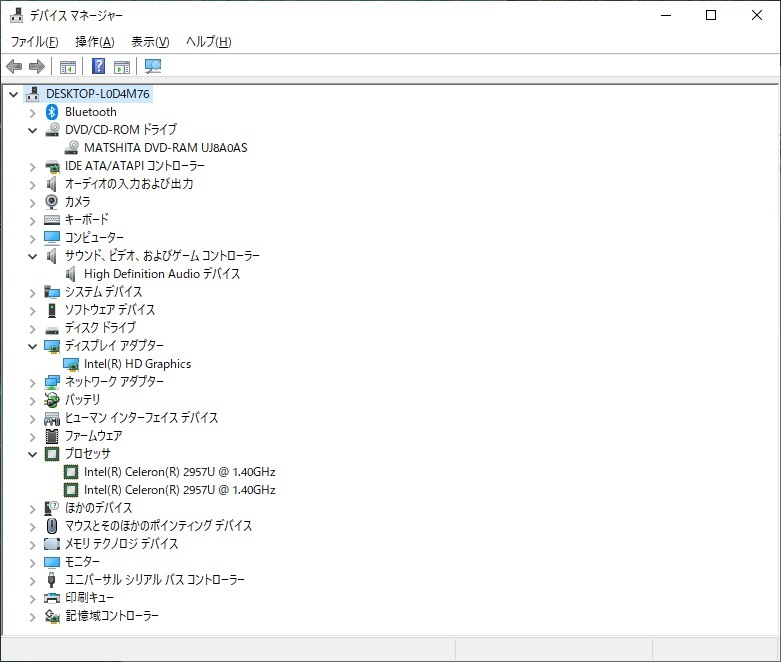Maximize the デバイス マネージャー window
The height and width of the screenshot is (662, 781).
(711, 15)
